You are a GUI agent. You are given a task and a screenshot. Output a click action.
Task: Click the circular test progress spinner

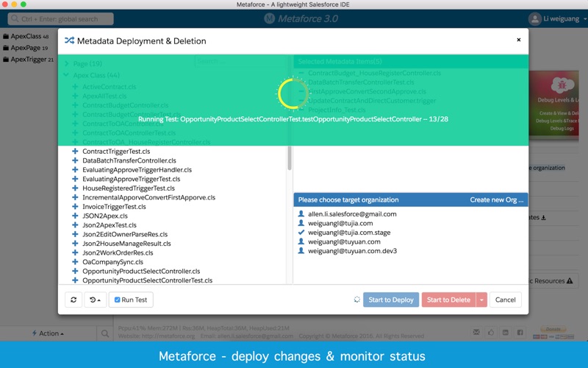click(293, 94)
